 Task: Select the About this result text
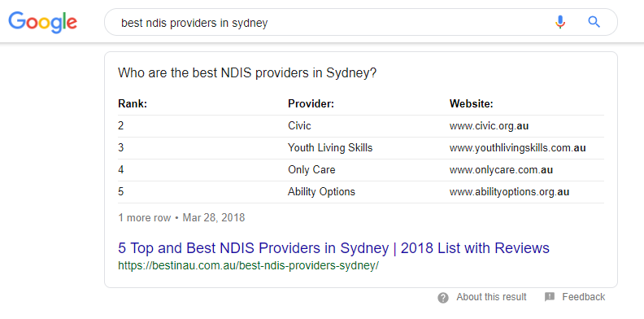coord(491,297)
